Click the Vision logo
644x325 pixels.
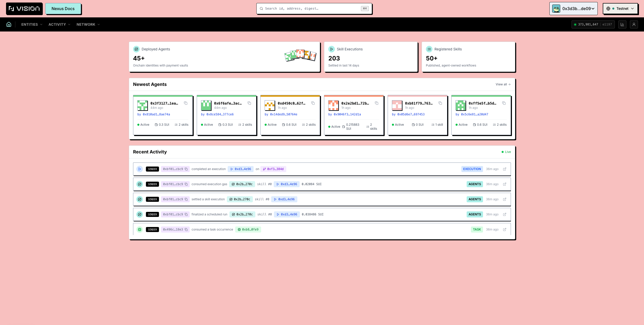pos(24,9)
